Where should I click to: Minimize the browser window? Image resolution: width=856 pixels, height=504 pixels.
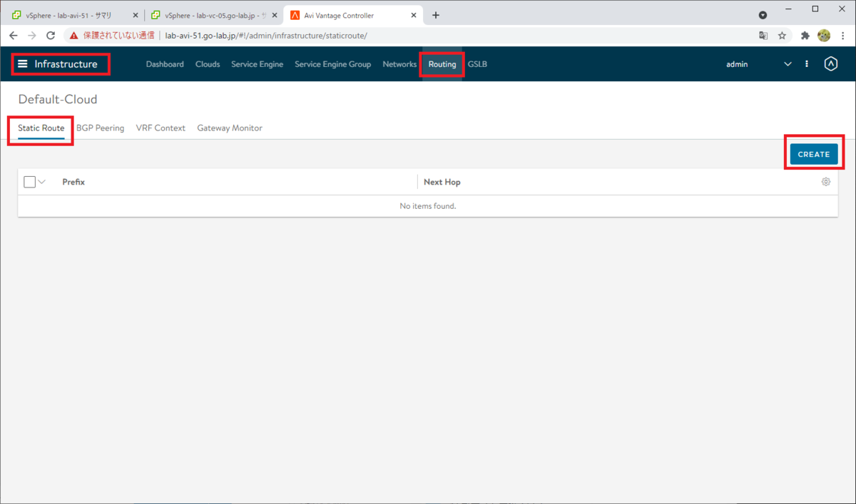click(789, 9)
